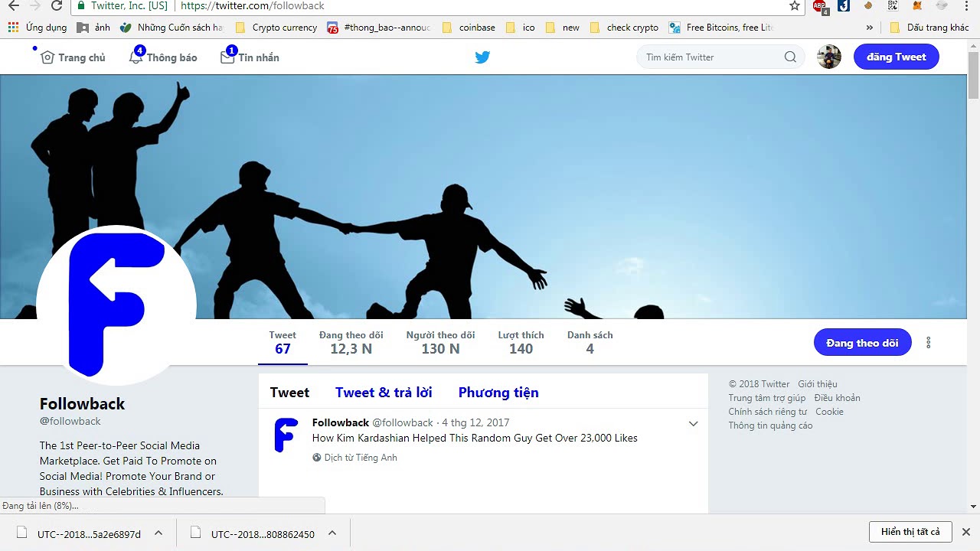Open the Dấu trang khác folder
This screenshot has width=980, height=551.
click(x=929, y=28)
